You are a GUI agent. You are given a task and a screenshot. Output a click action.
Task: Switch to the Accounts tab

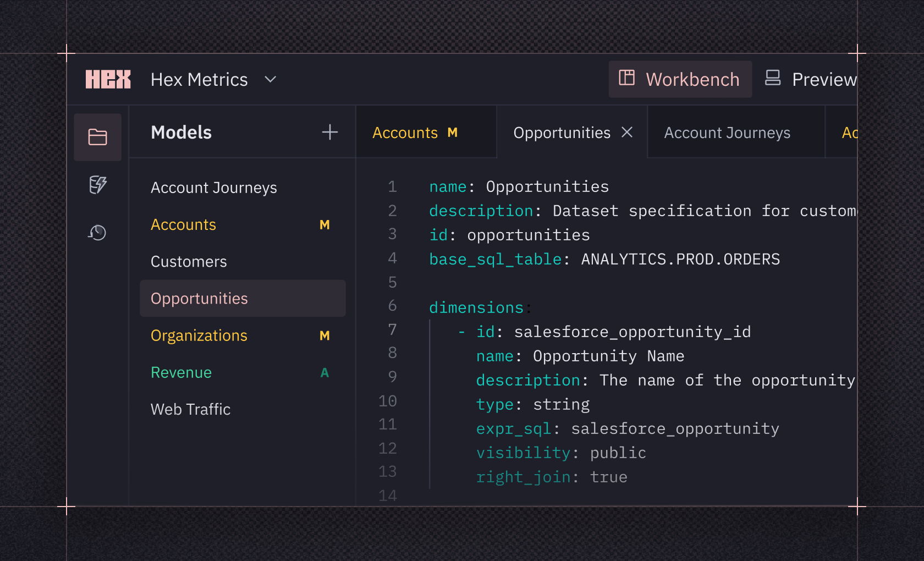[405, 132]
